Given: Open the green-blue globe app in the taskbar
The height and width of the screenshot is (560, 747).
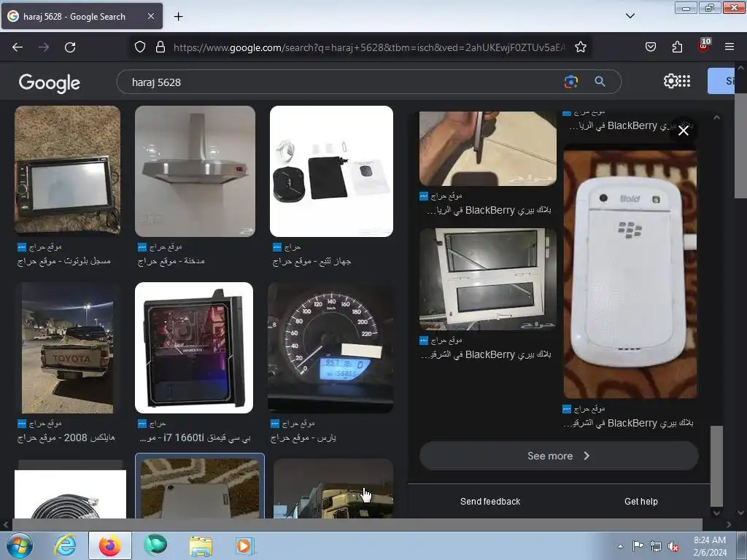Looking at the screenshot, I should click(155, 545).
